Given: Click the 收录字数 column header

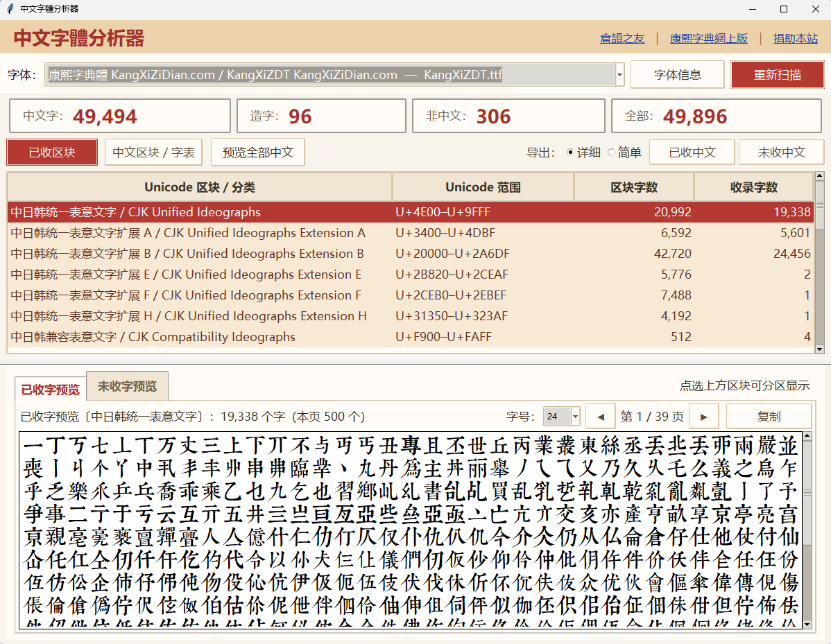Looking at the screenshot, I should (753, 187).
